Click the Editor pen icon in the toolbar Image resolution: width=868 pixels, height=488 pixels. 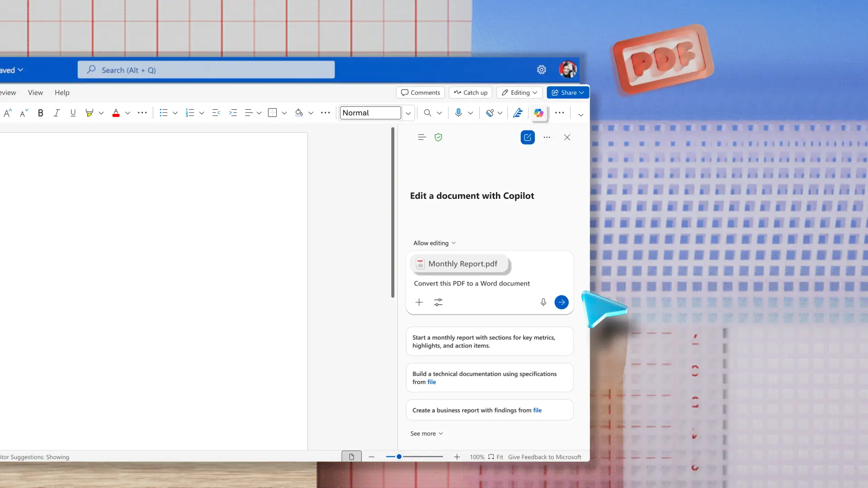tap(518, 113)
